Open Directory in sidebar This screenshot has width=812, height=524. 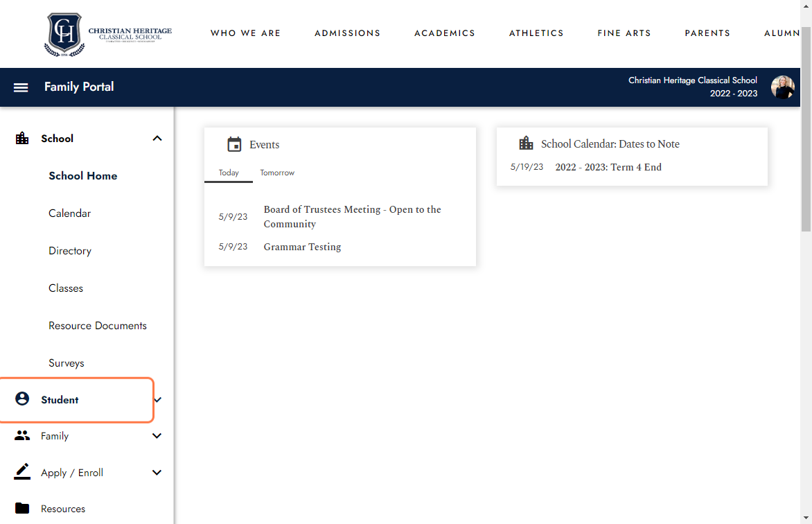click(70, 250)
